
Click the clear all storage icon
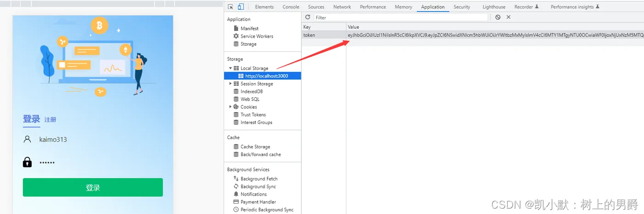tap(498, 17)
